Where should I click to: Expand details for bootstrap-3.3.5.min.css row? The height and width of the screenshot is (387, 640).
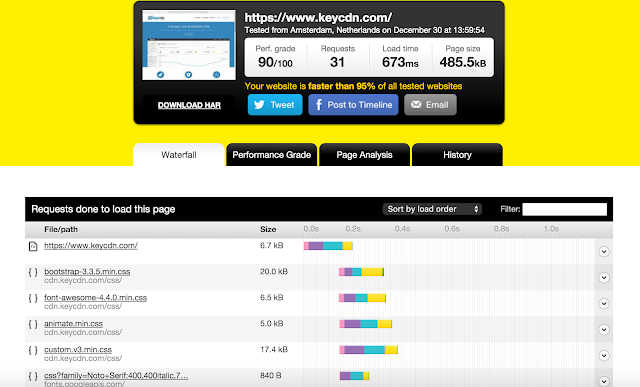[x=604, y=278]
